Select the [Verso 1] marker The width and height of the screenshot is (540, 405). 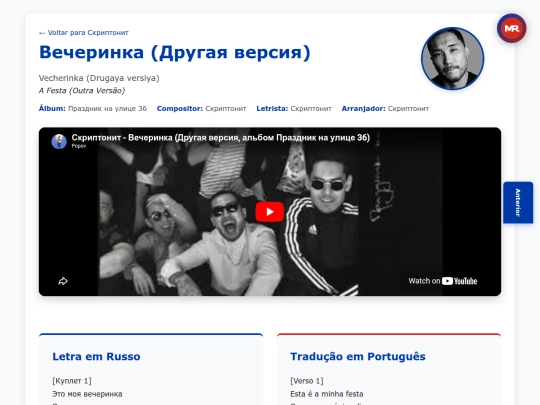(307, 381)
